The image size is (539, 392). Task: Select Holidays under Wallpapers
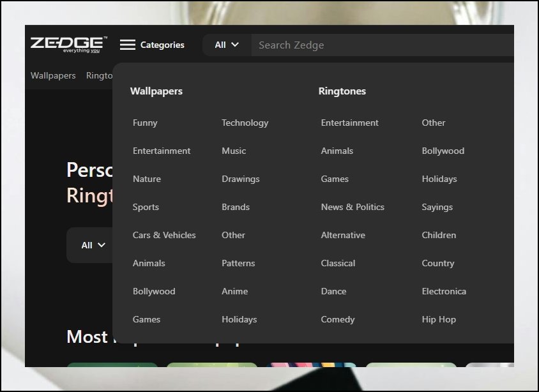pos(239,319)
